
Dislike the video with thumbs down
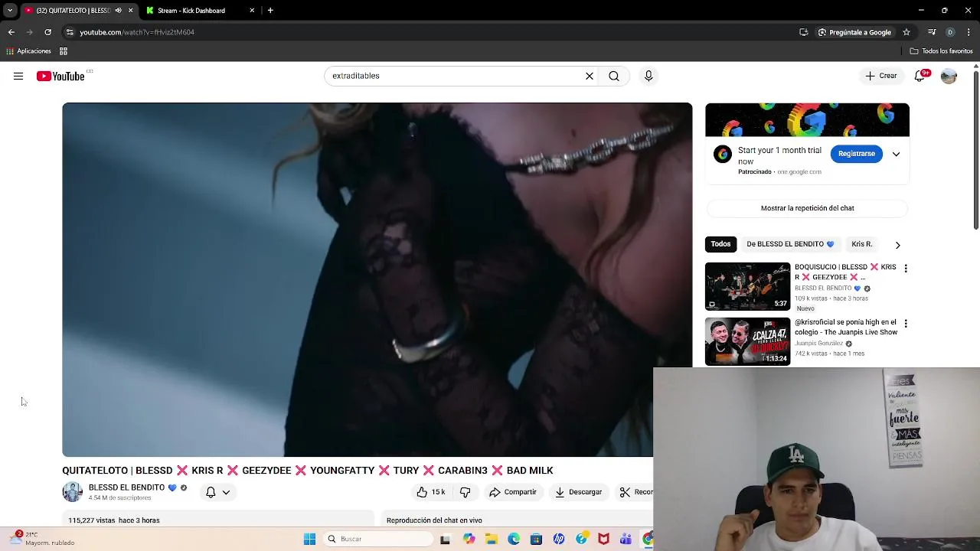(x=465, y=492)
